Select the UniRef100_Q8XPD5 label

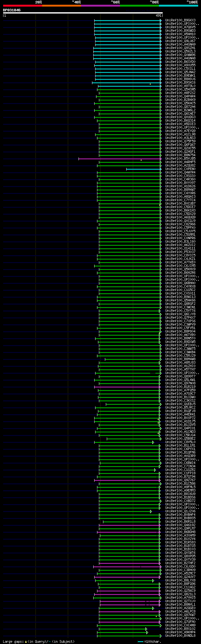pos(180,556)
